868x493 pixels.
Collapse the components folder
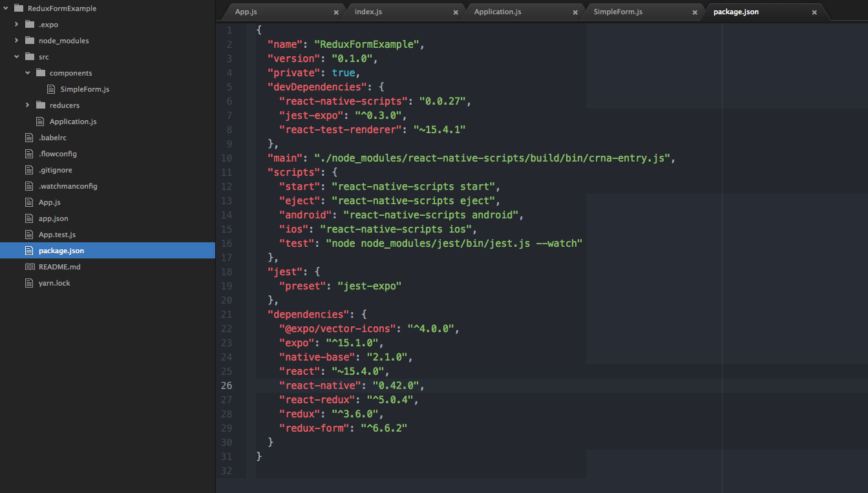(27, 72)
